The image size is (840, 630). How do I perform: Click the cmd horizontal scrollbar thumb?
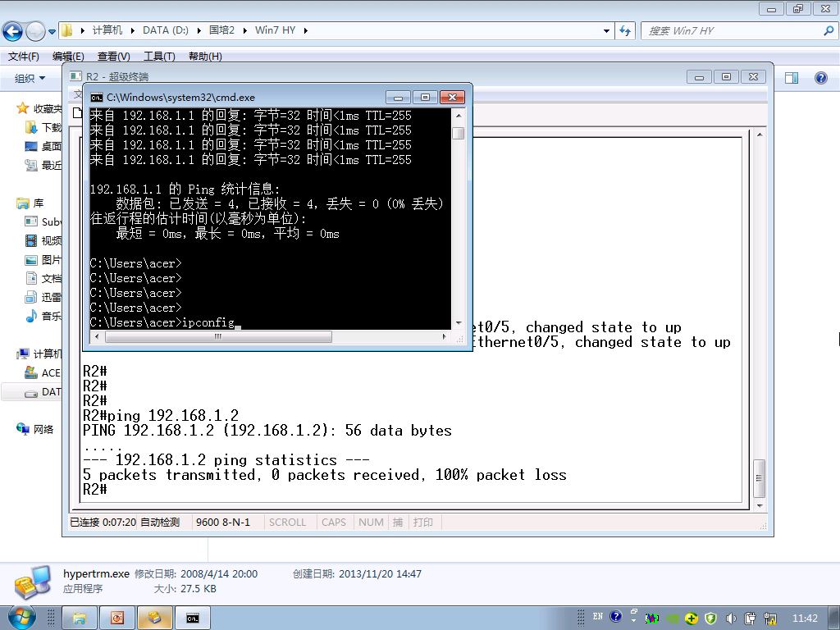pyautogui.click(x=218, y=336)
